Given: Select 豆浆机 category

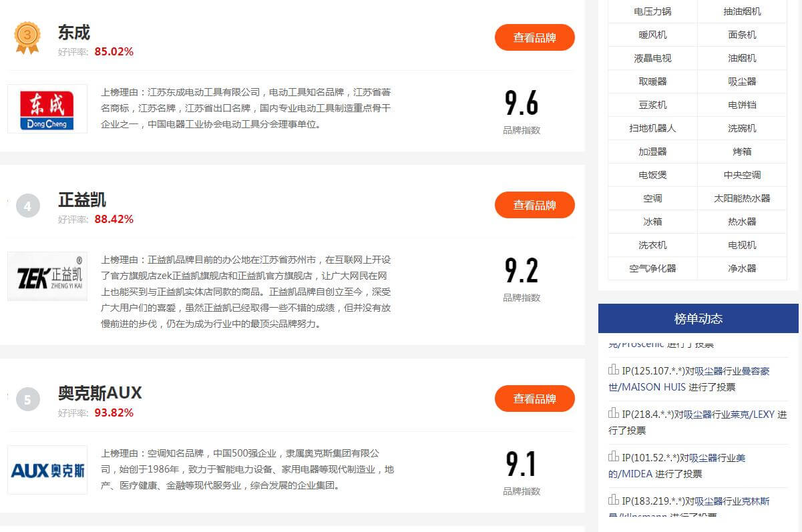Looking at the screenshot, I should 652,105.
